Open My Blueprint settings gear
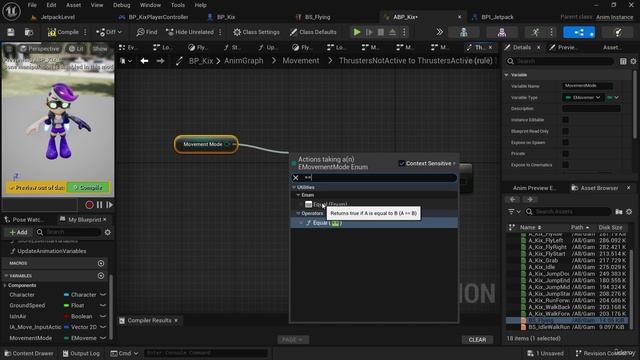 (x=107, y=232)
